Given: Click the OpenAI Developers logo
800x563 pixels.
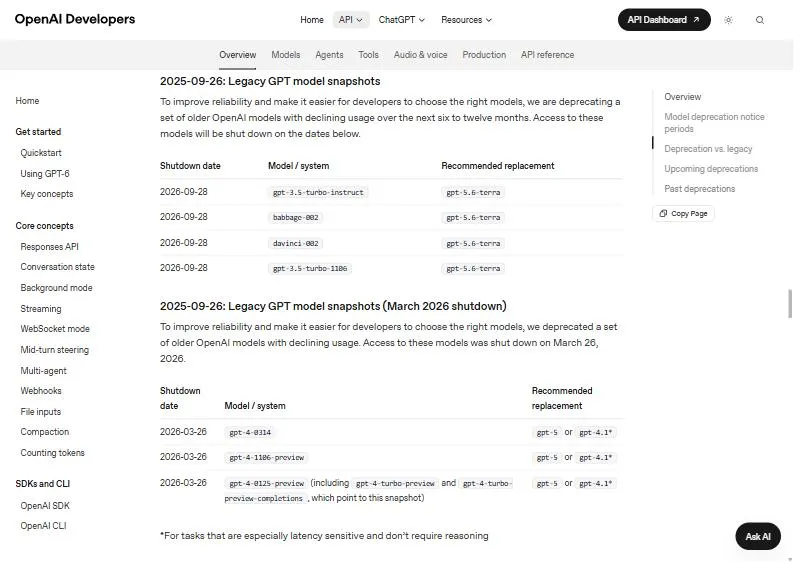Looking at the screenshot, I should (x=75, y=19).
